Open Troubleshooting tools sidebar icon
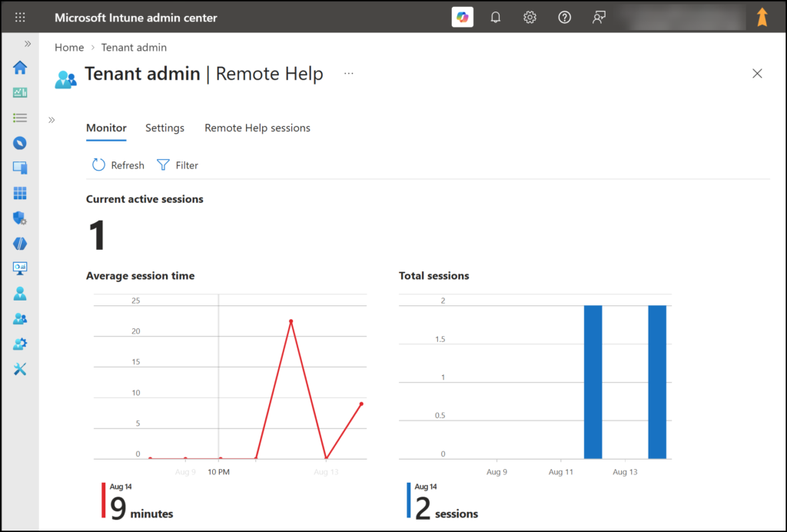This screenshot has width=787, height=532. coord(20,369)
